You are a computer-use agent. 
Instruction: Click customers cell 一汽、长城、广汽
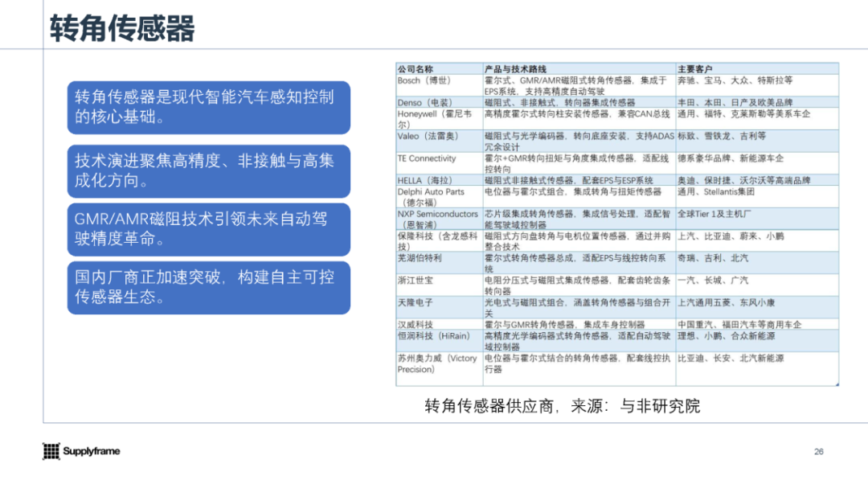click(757, 285)
